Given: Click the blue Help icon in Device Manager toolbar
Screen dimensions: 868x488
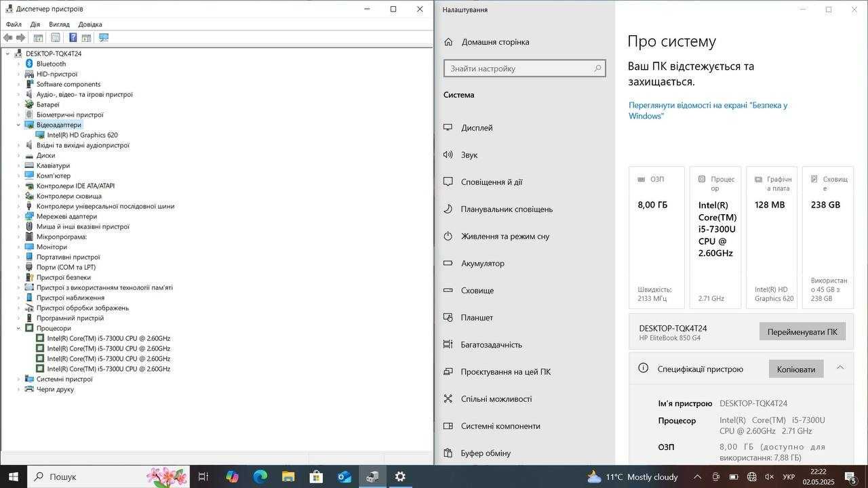Looking at the screenshot, I should point(73,38).
